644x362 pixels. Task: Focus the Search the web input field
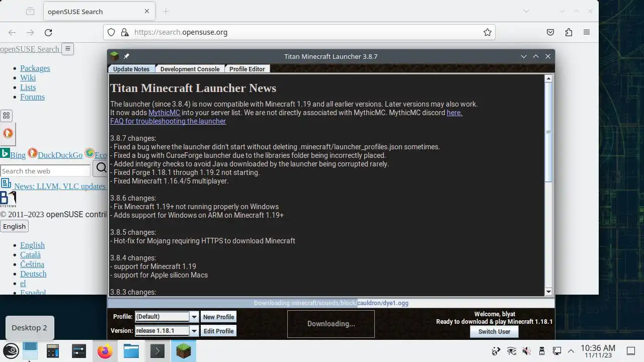[45, 171]
